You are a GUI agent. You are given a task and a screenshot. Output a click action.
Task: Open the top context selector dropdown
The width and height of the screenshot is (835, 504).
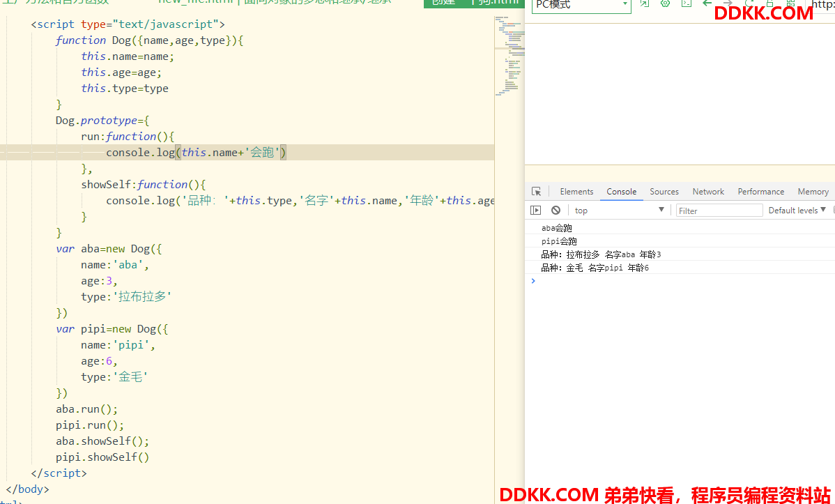coord(620,211)
